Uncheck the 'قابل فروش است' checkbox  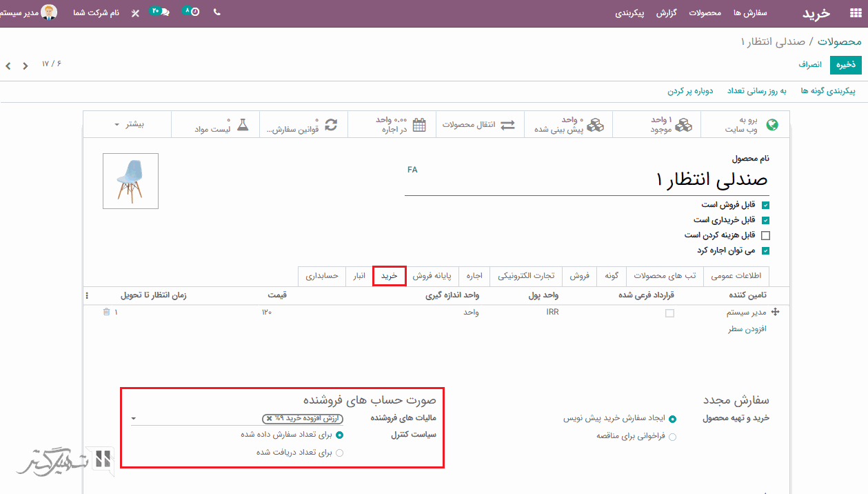click(x=765, y=205)
